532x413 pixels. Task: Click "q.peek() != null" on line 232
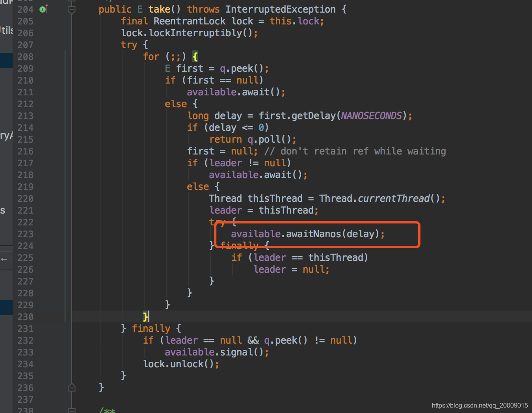pos(308,340)
